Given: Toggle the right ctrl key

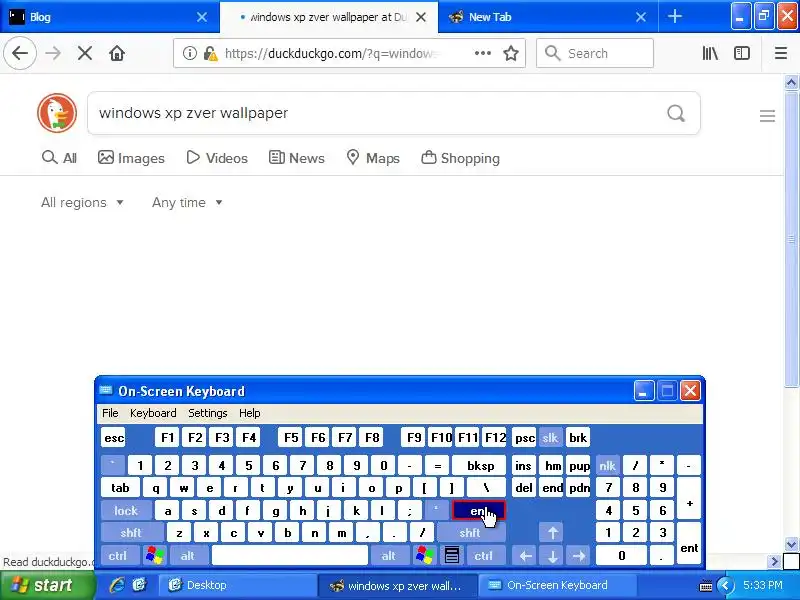Looking at the screenshot, I should (x=484, y=555).
